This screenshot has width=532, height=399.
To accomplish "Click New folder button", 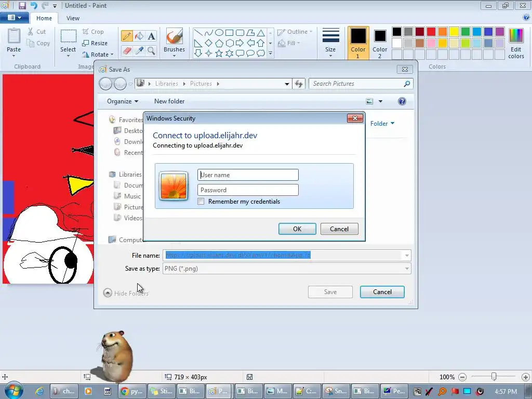I will coord(169,101).
